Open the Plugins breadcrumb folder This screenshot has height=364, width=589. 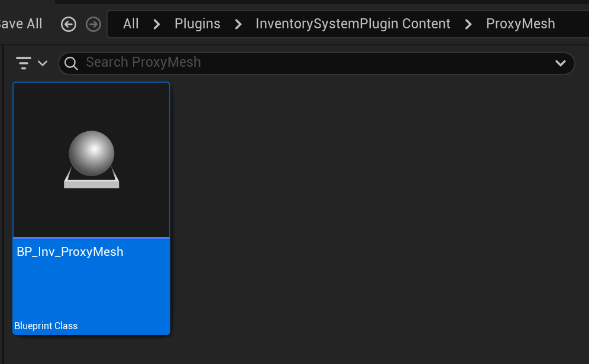tap(197, 24)
